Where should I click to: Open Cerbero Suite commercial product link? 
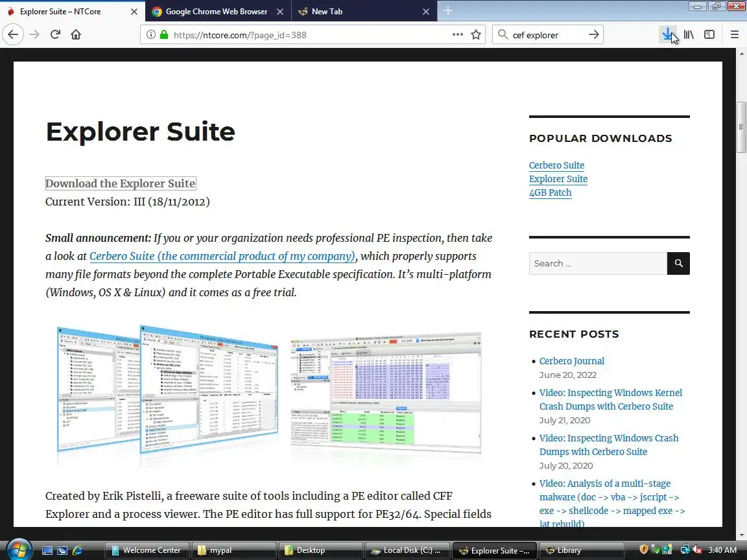point(222,256)
